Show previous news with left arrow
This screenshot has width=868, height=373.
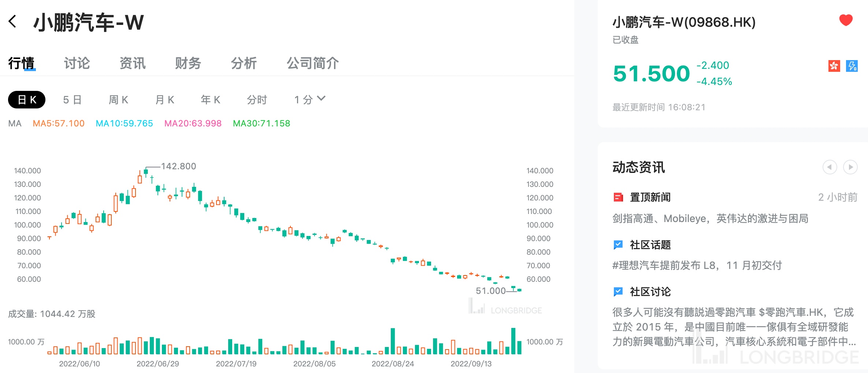(x=830, y=167)
